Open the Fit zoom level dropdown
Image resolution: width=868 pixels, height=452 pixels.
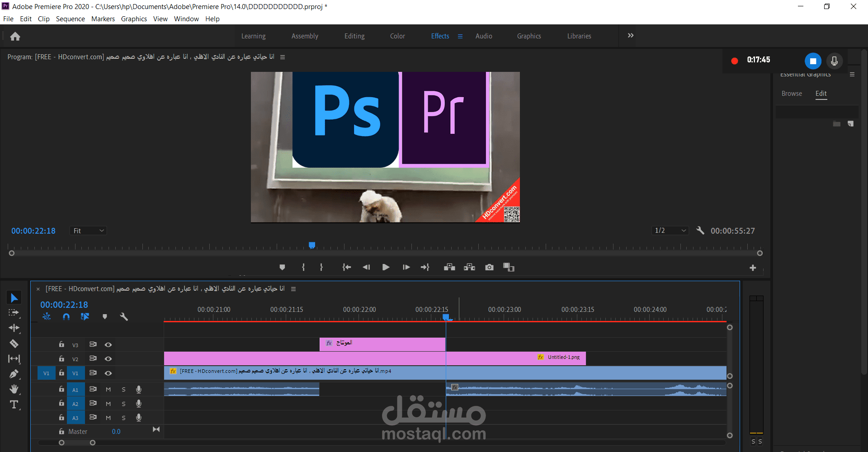pos(88,231)
